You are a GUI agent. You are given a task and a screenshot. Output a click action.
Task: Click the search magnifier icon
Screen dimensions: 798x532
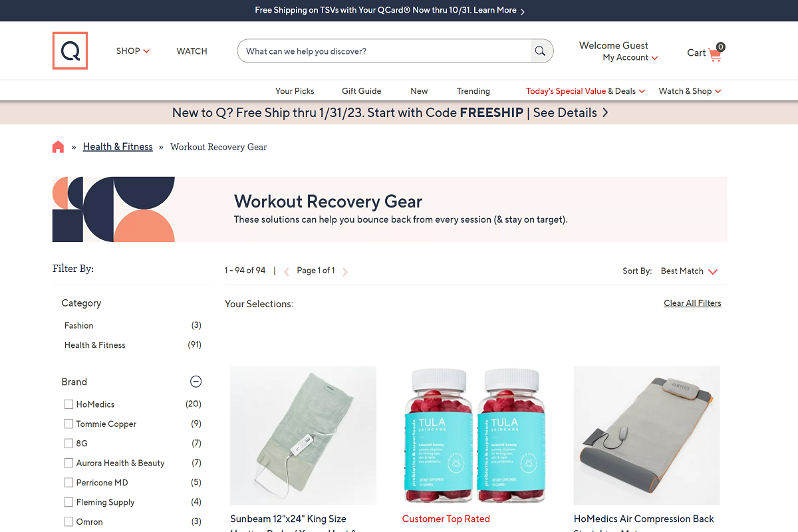click(x=541, y=51)
